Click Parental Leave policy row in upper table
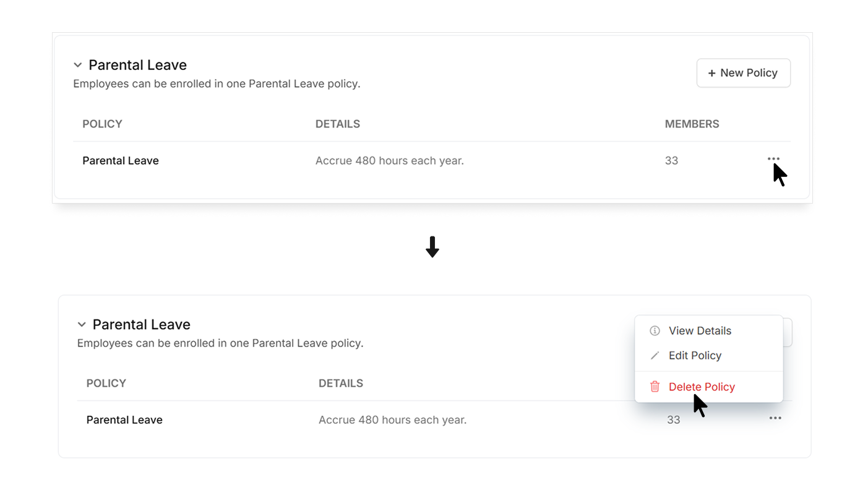The image size is (868, 495). (x=432, y=160)
